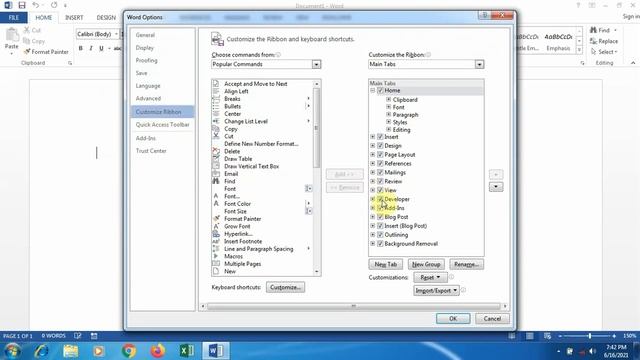
Task: Open Excel from the taskbar
Action: point(187,351)
